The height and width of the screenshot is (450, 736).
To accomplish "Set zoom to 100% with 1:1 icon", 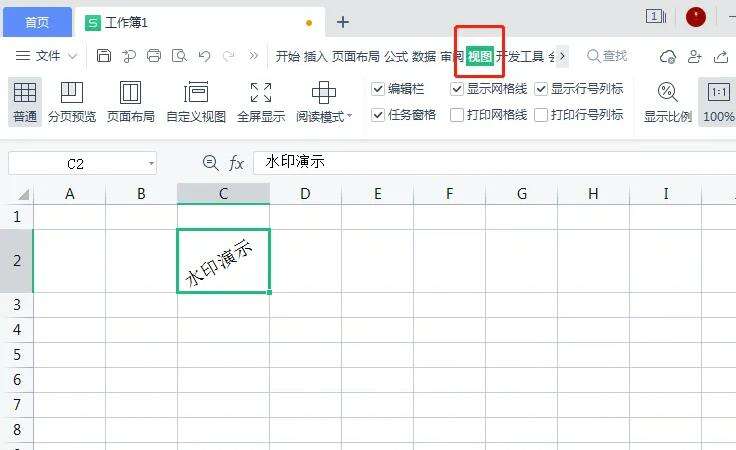I will coord(718,102).
